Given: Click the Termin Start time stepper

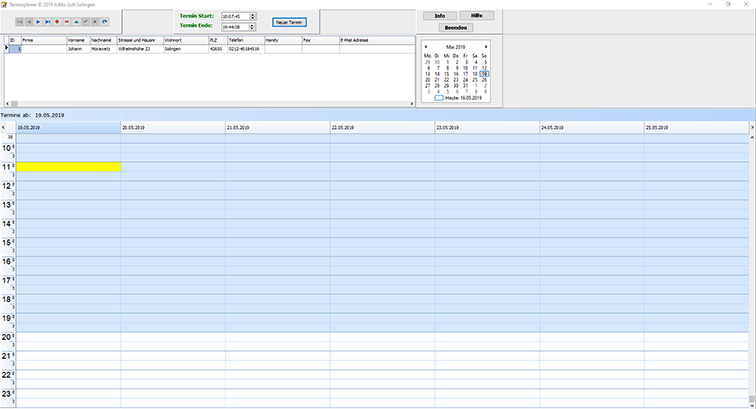Looking at the screenshot, I should 253,16.
